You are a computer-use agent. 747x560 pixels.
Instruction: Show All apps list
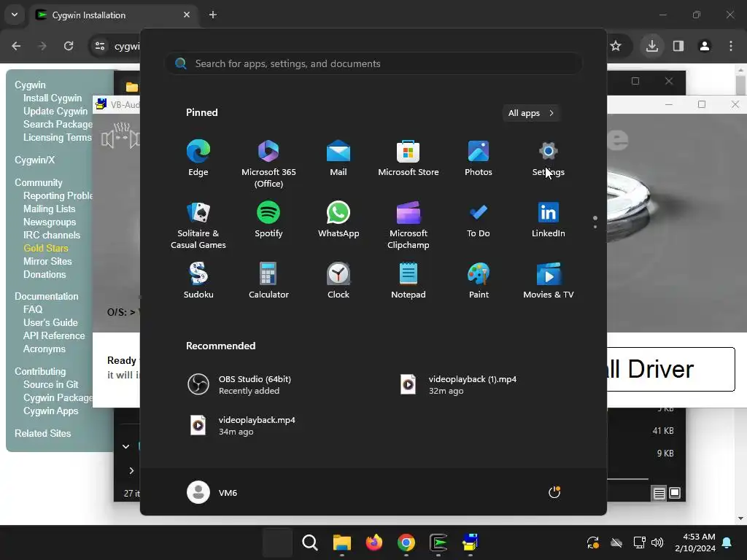coord(531,113)
